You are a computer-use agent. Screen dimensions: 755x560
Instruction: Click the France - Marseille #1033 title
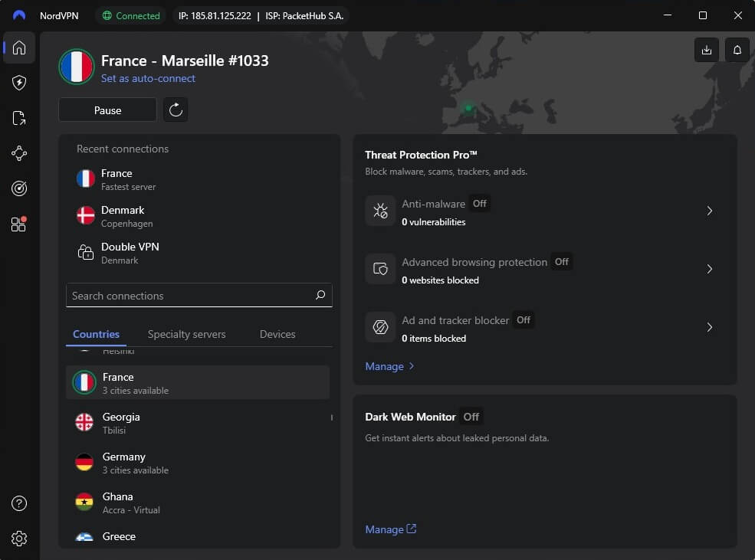[185, 61]
